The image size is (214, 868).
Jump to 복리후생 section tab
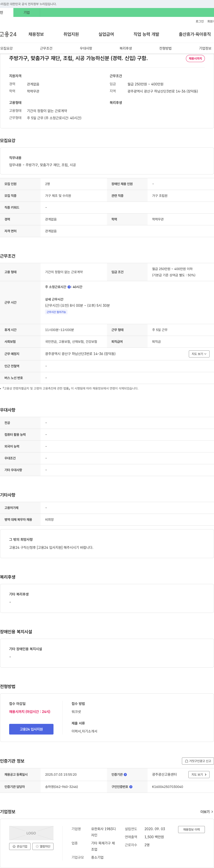[126, 48]
